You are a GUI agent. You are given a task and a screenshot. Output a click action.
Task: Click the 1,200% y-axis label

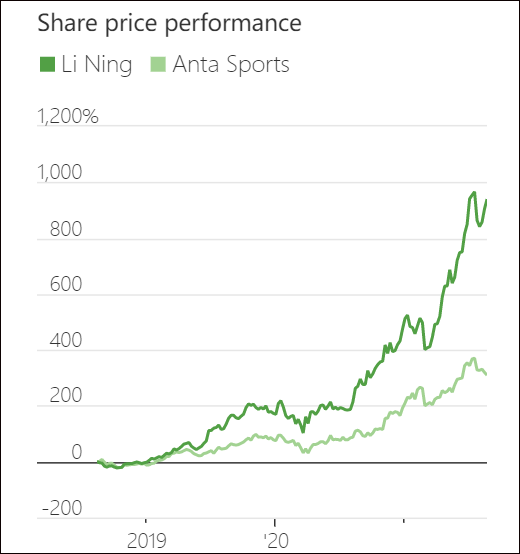pyautogui.click(x=67, y=116)
